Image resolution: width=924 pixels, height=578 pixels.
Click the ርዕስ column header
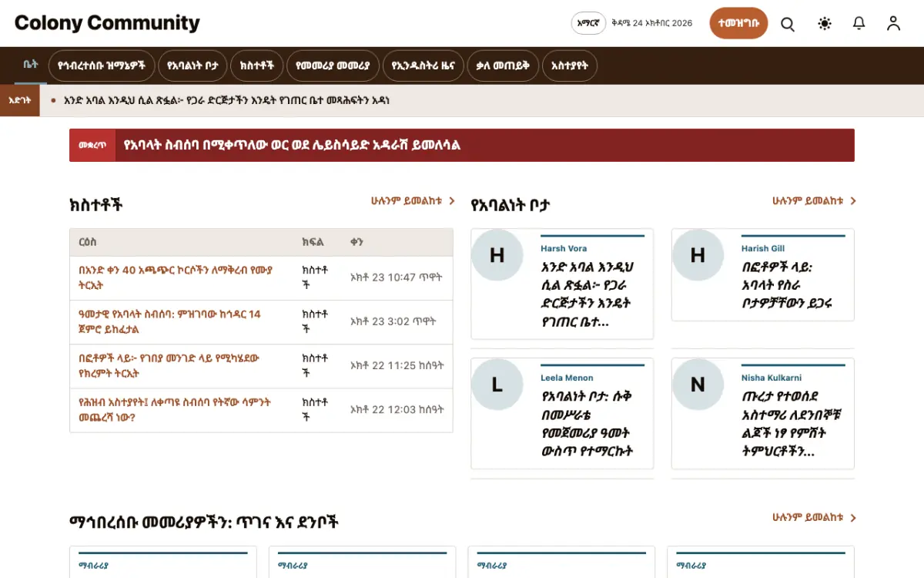87,242
